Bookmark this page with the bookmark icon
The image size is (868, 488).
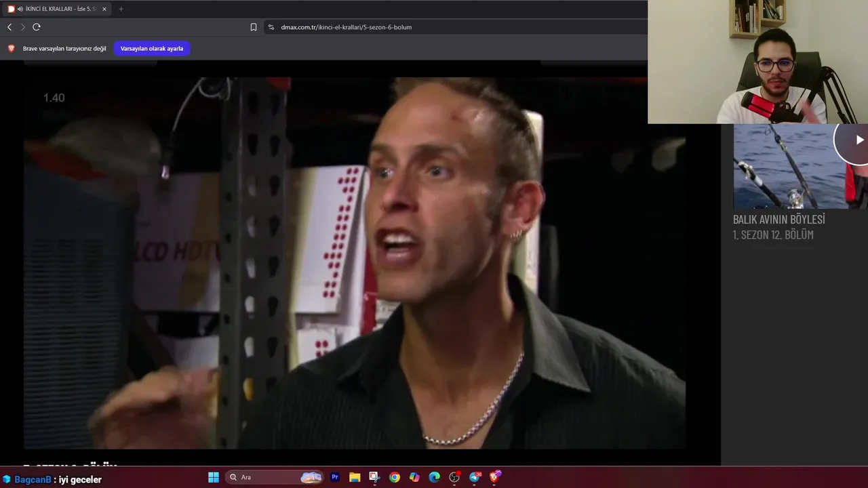tap(254, 27)
